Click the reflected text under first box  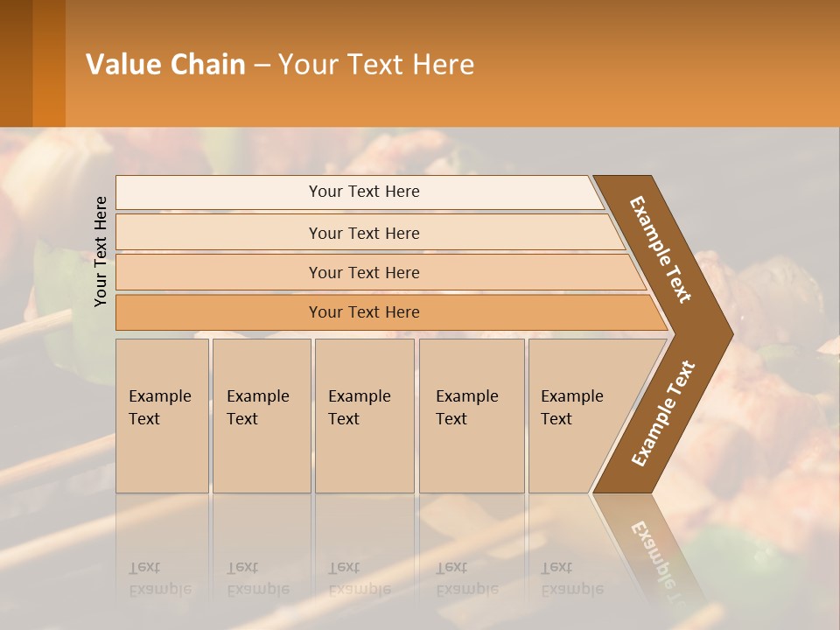tap(160, 578)
